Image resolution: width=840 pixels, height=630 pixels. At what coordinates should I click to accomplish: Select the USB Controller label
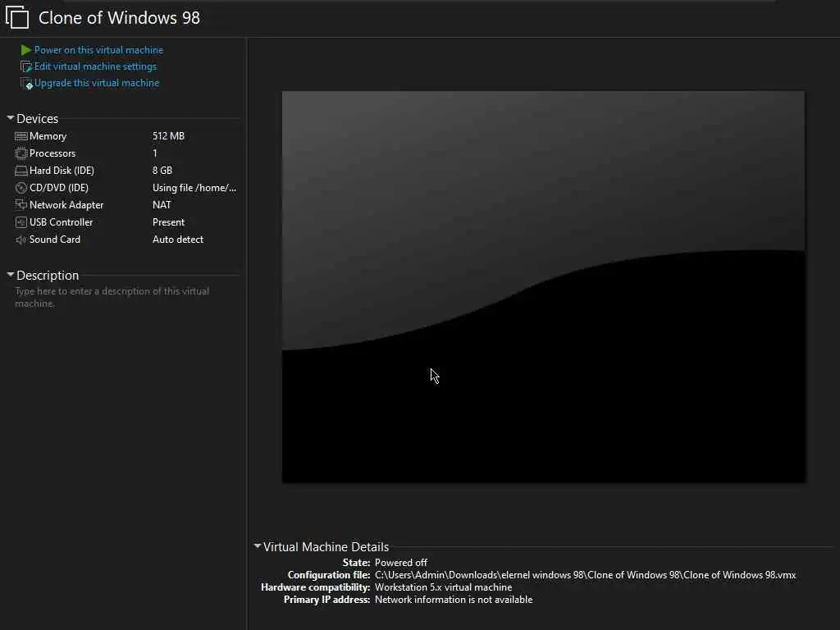click(61, 221)
